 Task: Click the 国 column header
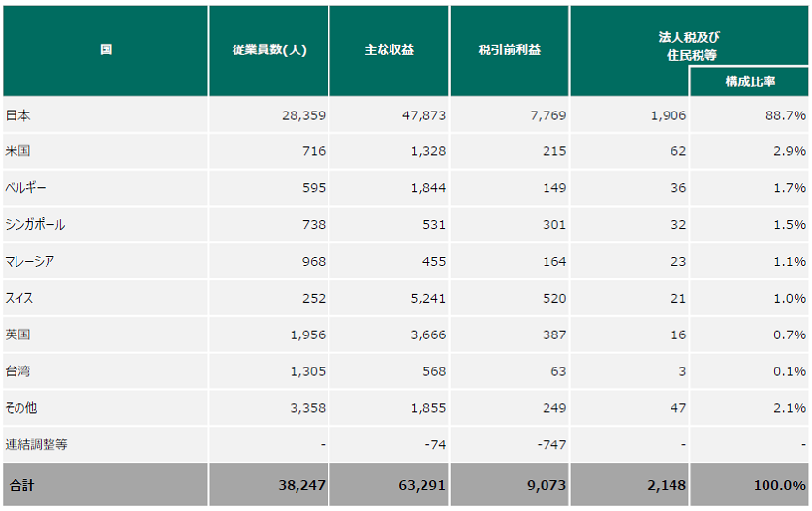coord(106,50)
